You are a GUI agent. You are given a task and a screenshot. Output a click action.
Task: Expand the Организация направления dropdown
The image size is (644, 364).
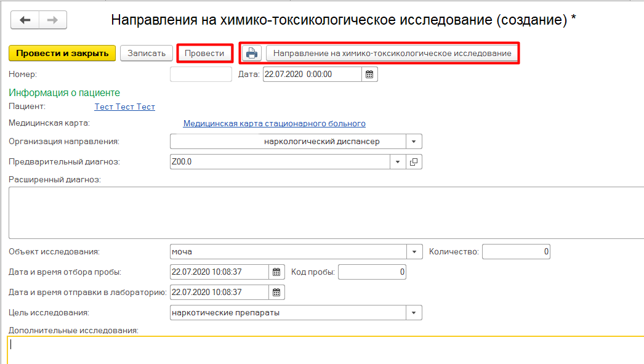pos(414,142)
